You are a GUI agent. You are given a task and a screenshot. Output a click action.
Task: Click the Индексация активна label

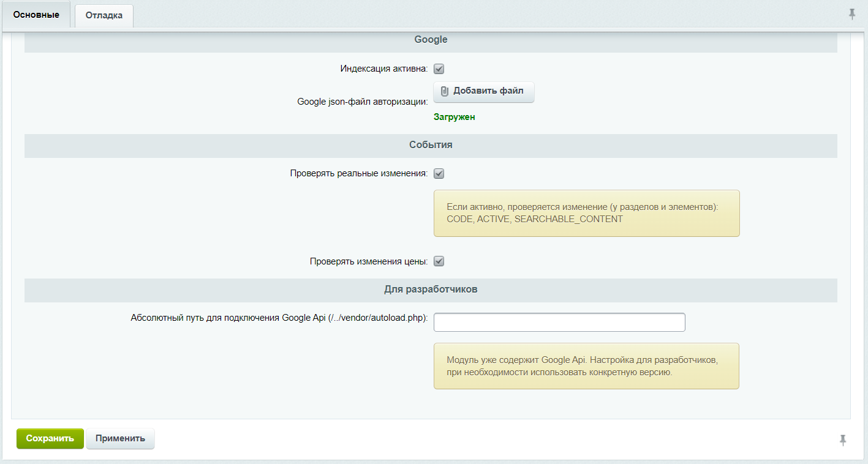(x=384, y=69)
